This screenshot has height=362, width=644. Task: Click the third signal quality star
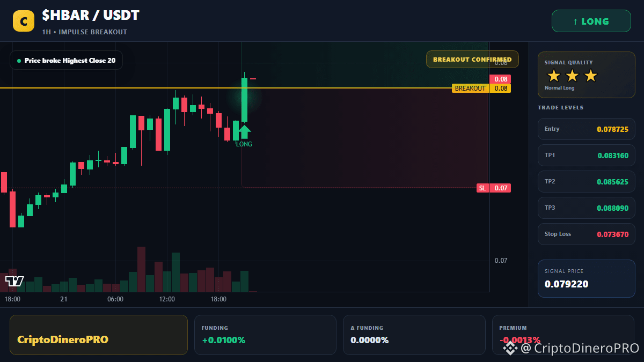pos(590,76)
